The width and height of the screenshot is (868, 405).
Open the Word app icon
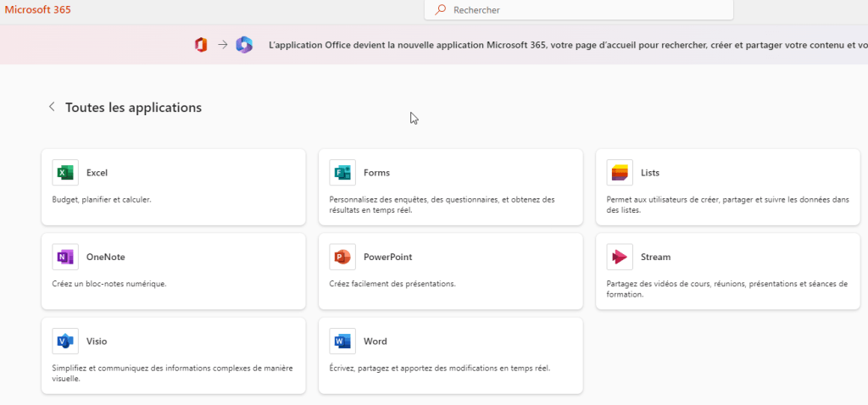click(x=342, y=341)
